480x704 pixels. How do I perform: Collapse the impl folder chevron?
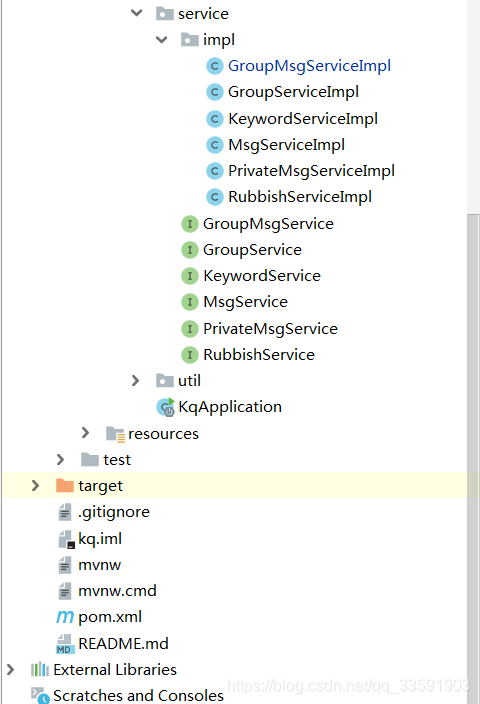click(x=161, y=40)
